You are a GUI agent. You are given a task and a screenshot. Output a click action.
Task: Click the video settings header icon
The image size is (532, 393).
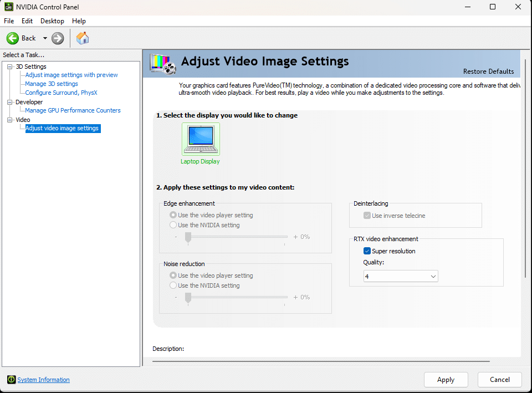[163, 64]
